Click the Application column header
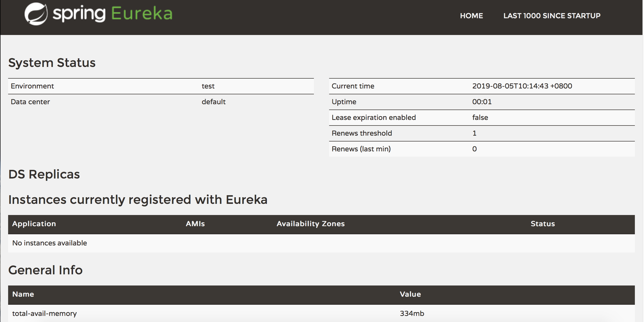The image size is (644, 322). click(x=34, y=224)
